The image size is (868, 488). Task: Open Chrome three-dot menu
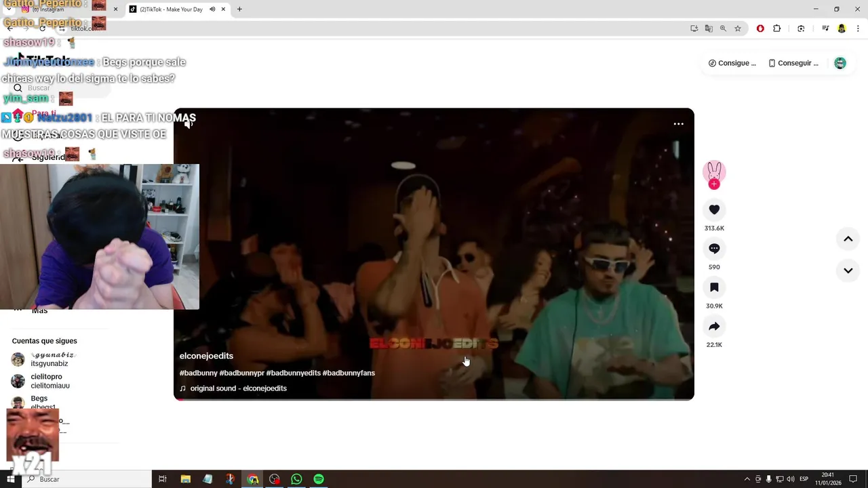tap(858, 28)
